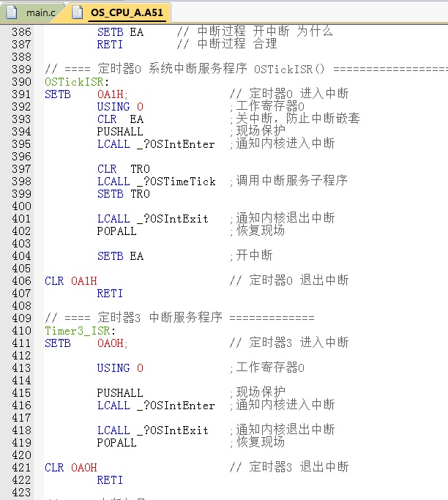The height and width of the screenshot is (500, 448).
Task: Click POPALL on line 402
Action: (116, 231)
